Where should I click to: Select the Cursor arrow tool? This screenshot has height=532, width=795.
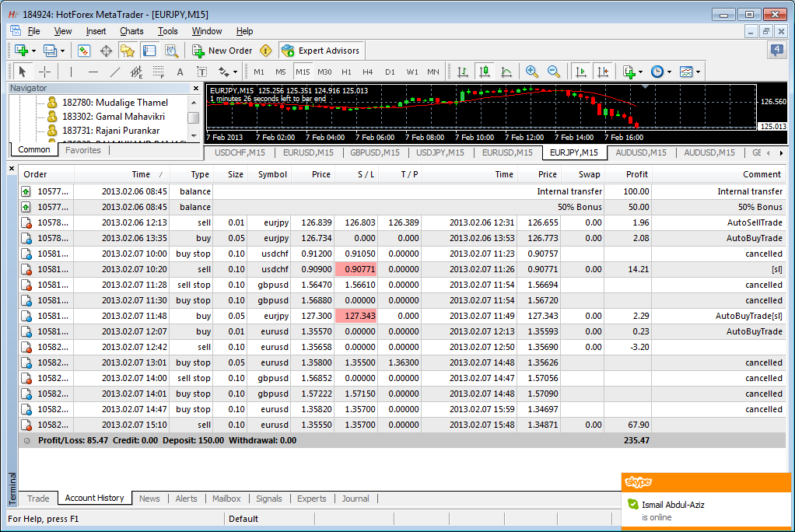(22, 72)
